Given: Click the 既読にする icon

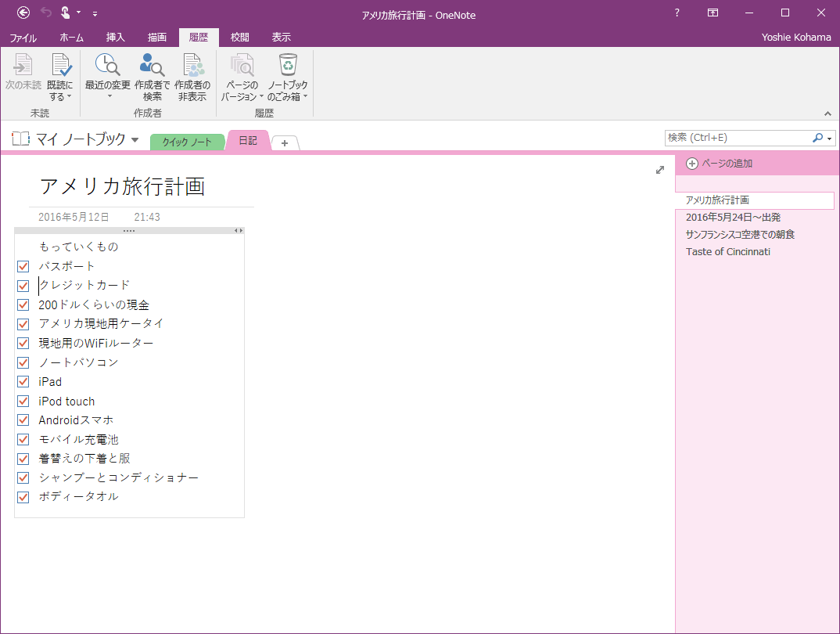Looking at the screenshot, I should 61,64.
